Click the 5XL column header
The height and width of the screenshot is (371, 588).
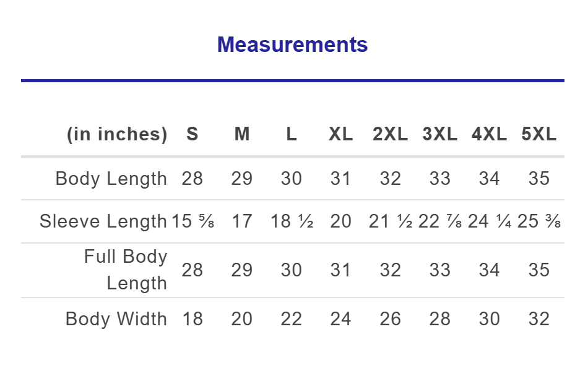[539, 134]
